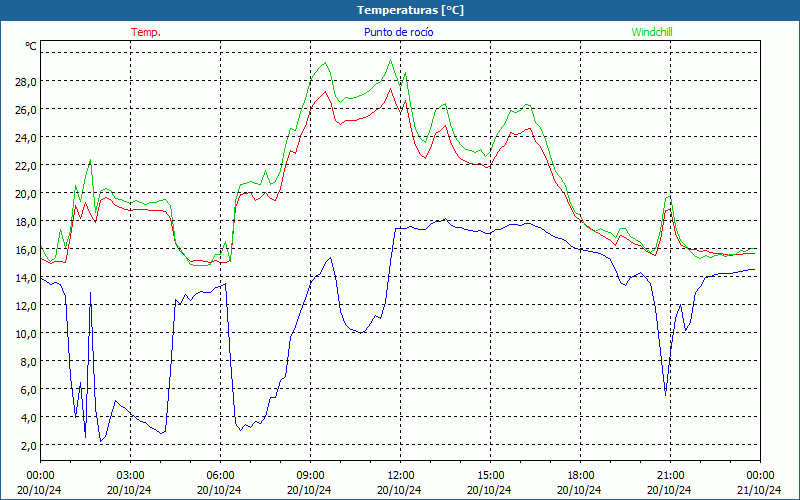Screen dimensions: 800x500
Task: Click the 06:00 time axis label
Action: (220, 476)
